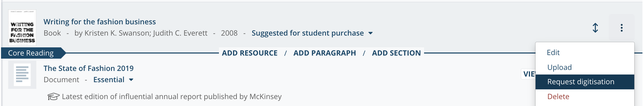The image size is (644, 106).
Task: Click the ADD RESOURCE button
Action: tap(250, 53)
